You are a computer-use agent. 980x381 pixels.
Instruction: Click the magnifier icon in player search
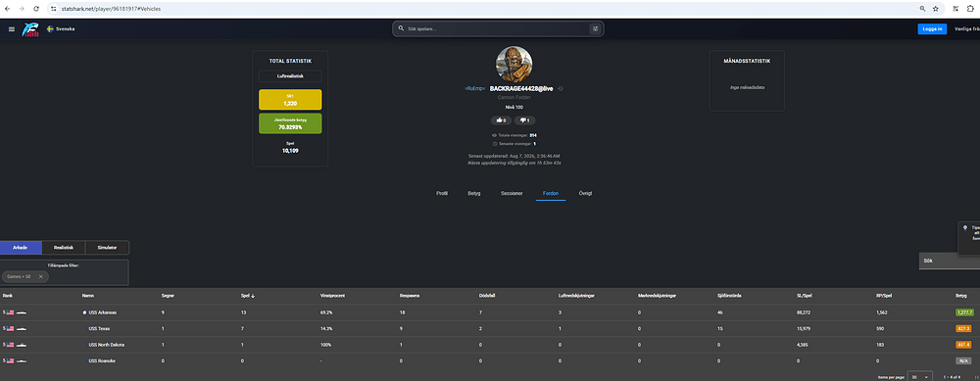[x=401, y=28]
